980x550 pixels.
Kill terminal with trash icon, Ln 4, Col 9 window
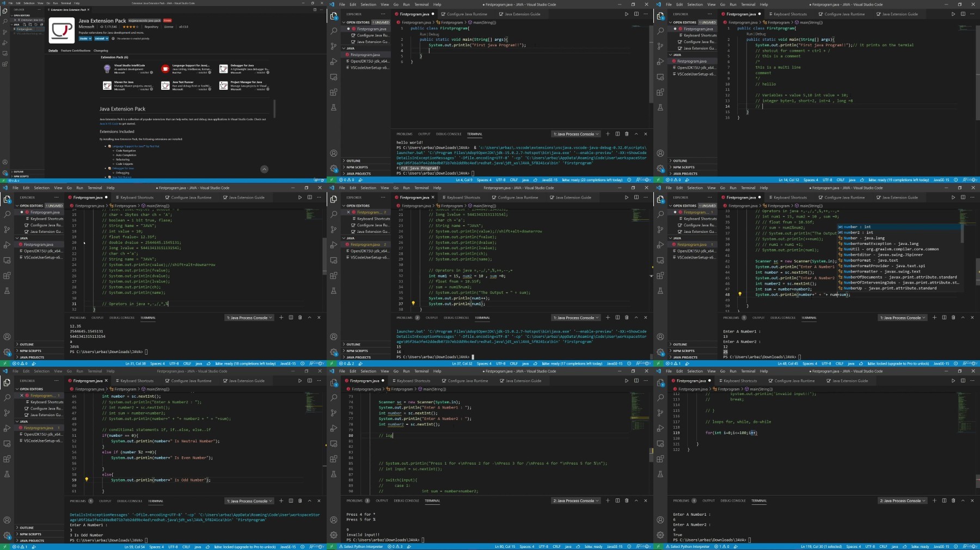pos(627,134)
